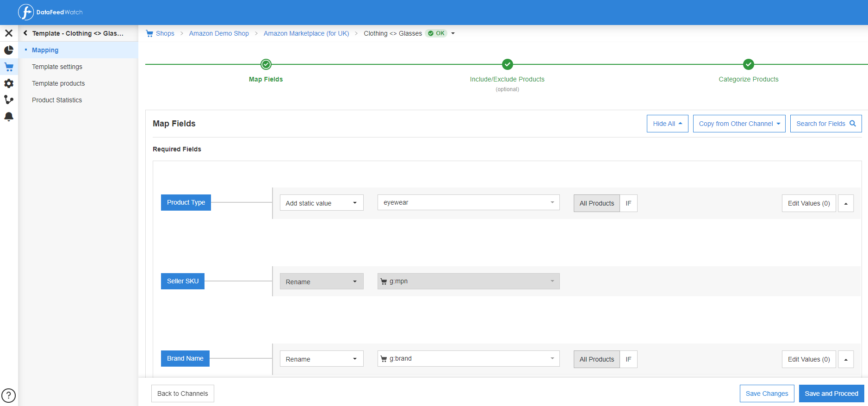The width and height of the screenshot is (868, 406).
Task: Open Shops breadcrumb link
Action: coord(165,33)
